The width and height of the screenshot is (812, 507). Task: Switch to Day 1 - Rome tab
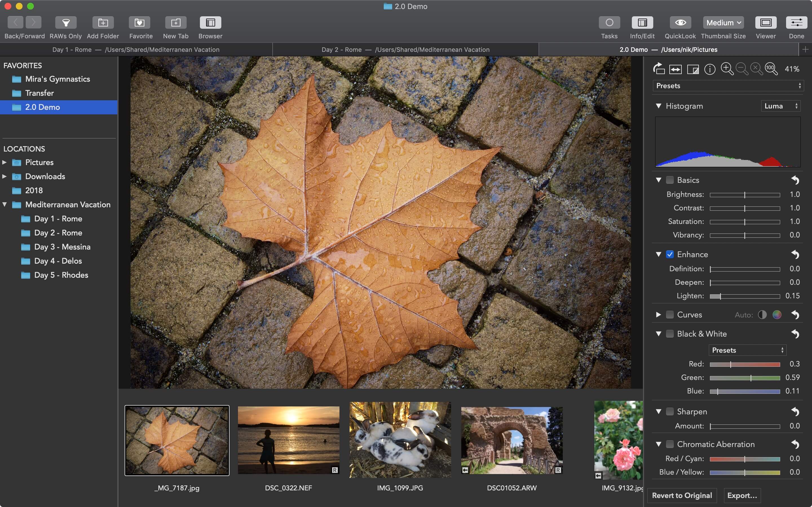[x=135, y=49]
